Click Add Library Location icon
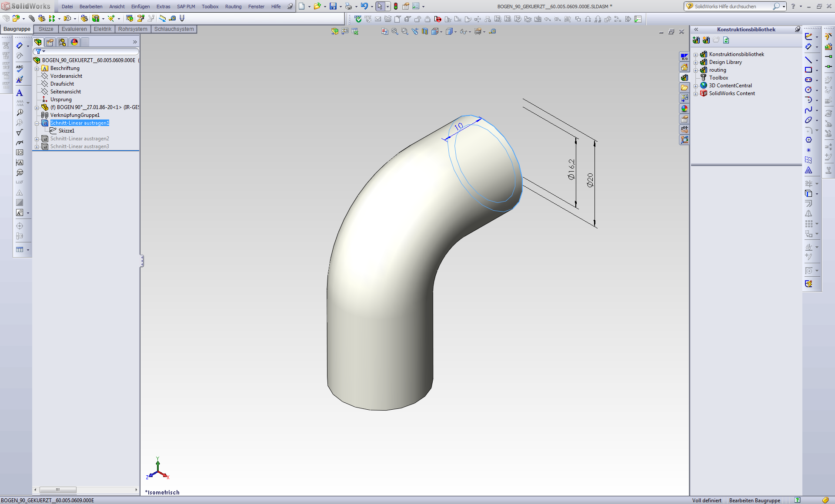Viewport: 835px width, 504px height. tap(706, 40)
